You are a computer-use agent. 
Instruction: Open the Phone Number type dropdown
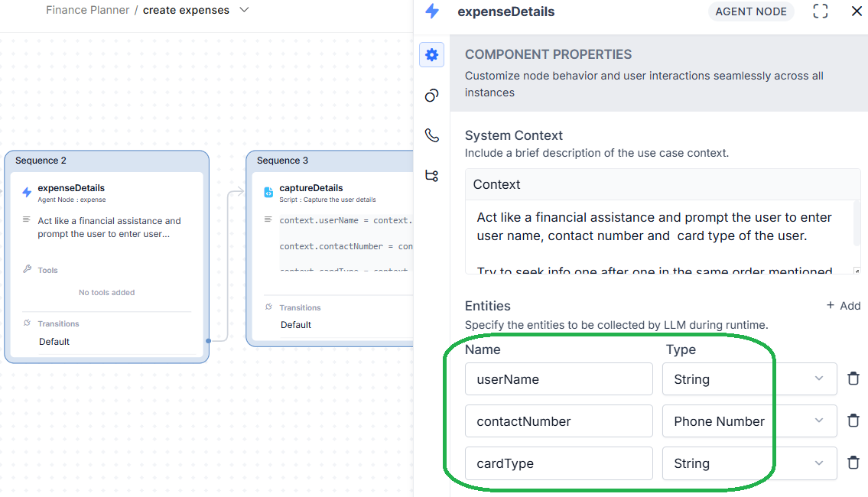[749, 421]
